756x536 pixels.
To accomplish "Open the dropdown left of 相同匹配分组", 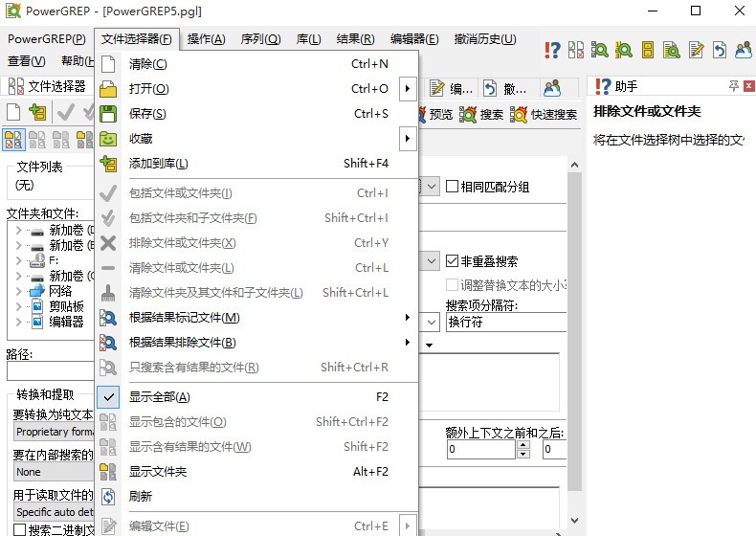I will tap(432, 187).
